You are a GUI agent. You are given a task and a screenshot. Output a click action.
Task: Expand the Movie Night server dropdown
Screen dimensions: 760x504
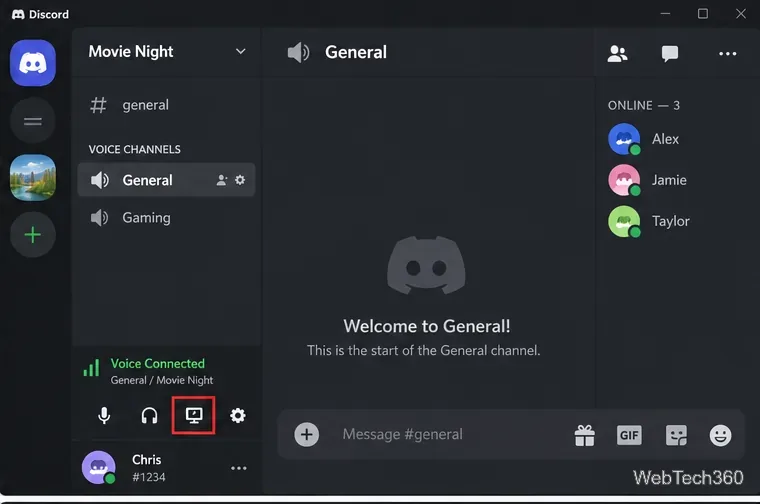tap(240, 51)
